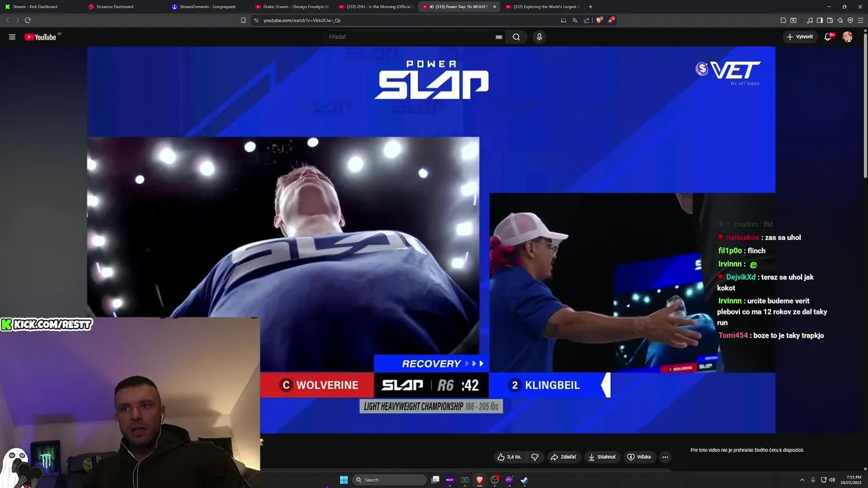
Task: Like the video (3,4 tis.)
Action: pyautogui.click(x=509, y=457)
